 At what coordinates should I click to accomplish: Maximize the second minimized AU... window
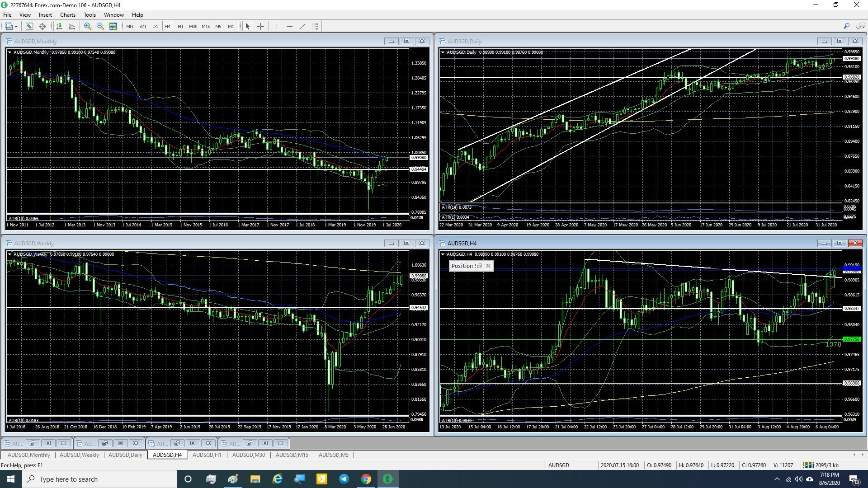[x=120, y=443]
